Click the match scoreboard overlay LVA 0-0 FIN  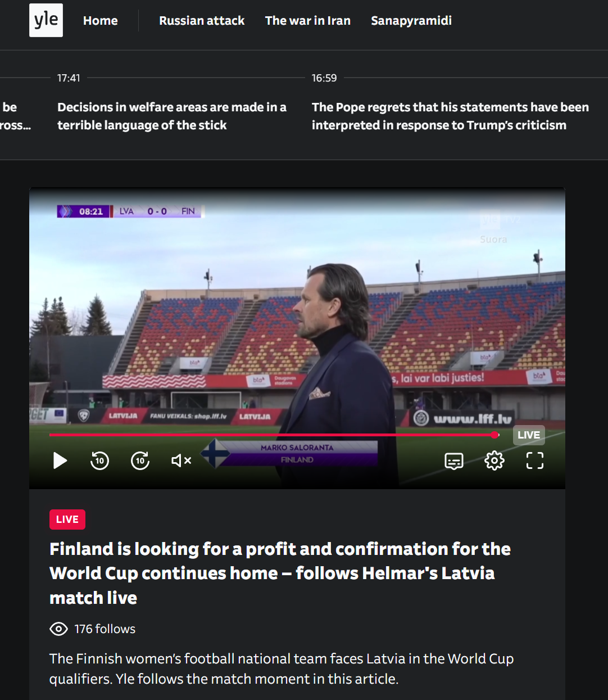tap(129, 211)
